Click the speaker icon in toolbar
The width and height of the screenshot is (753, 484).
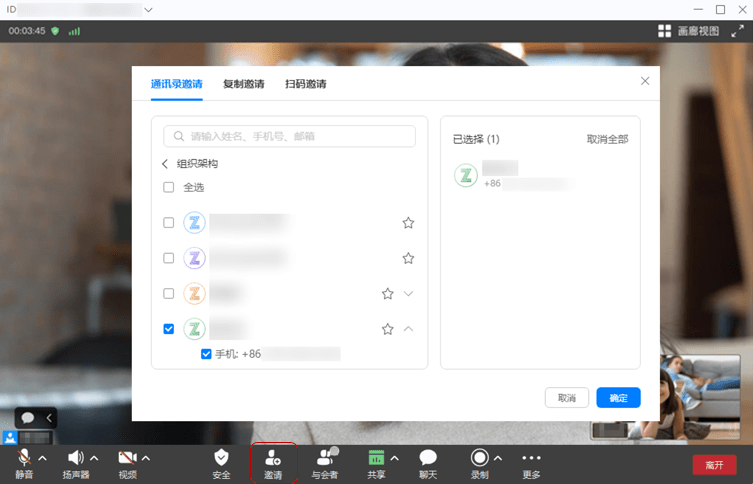click(75, 458)
